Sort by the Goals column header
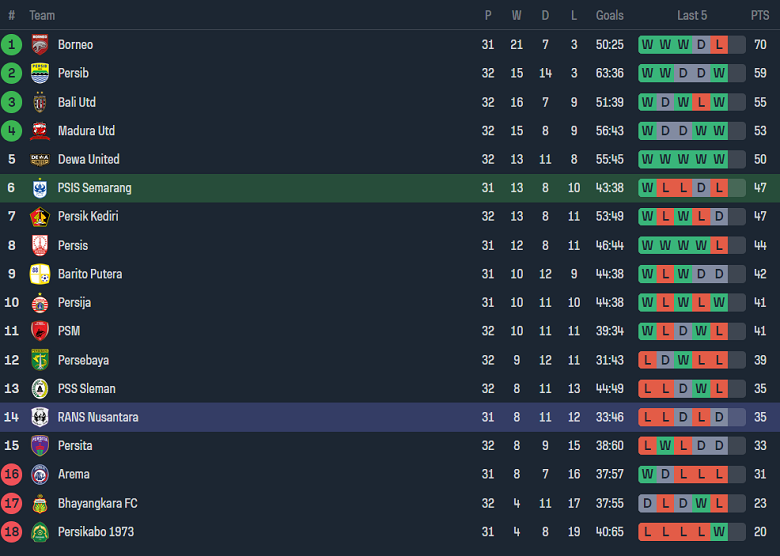 [x=610, y=15]
